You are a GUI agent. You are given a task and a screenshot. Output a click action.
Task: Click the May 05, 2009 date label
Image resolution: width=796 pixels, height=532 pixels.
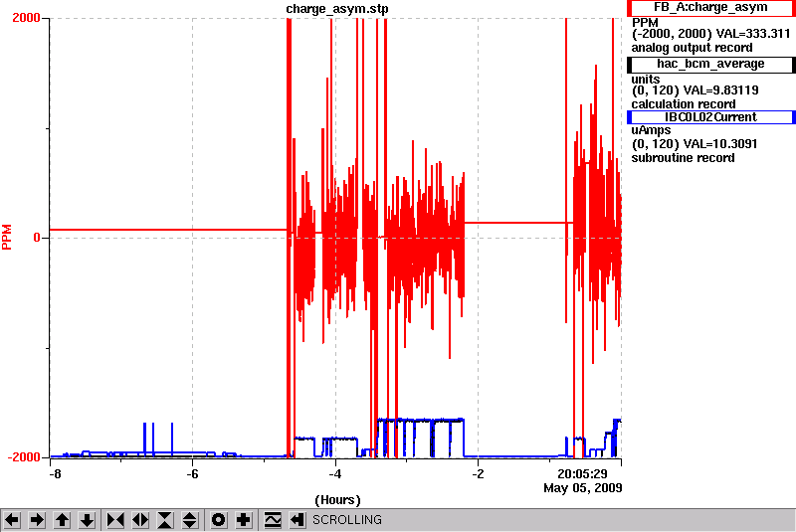[x=583, y=488]
